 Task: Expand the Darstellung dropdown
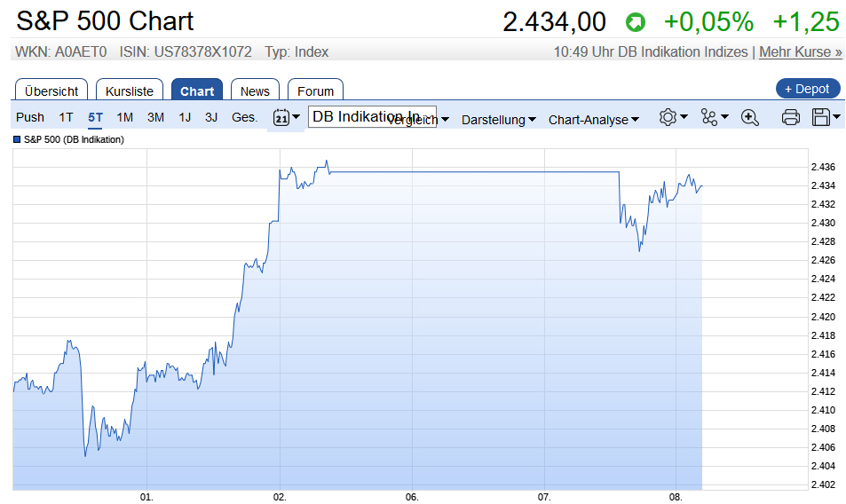click(x=499, y=120)
